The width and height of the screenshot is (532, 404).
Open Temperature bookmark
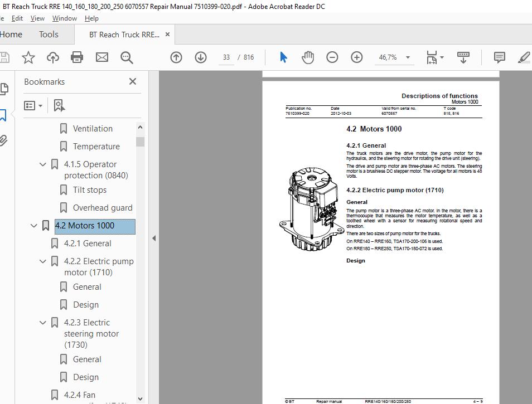pyautogui.click(x=96, y=147)
